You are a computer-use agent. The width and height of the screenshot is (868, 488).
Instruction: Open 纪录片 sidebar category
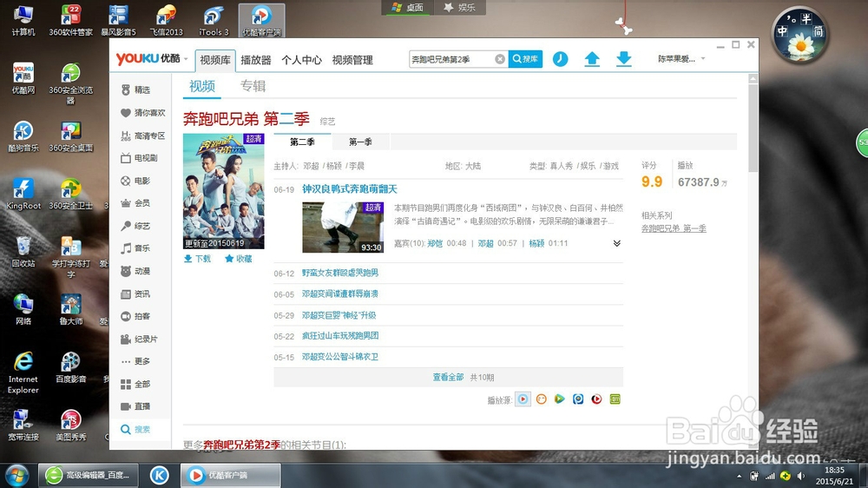pos(139,339)
